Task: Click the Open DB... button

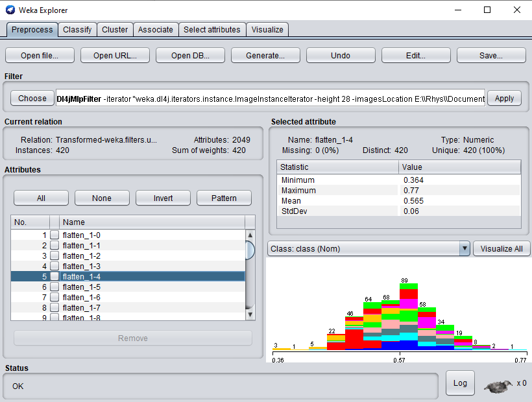Action: pyautogui.click(x=190, y=55)
